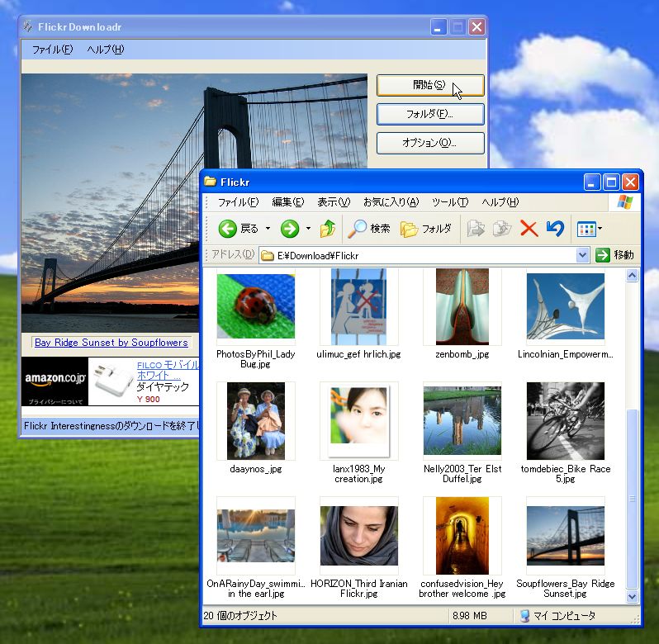Click the 20 個のオブジェクト status text
The height and width of the screenshot is (644, 659).
tap(240, 616)
